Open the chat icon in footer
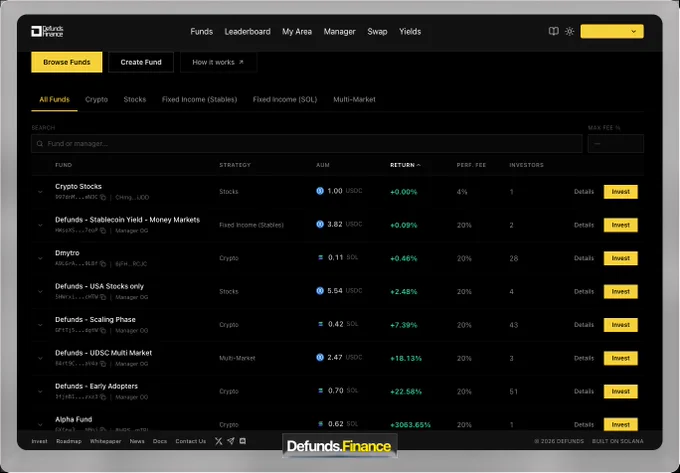The image size is (680, 473). point(243,441)
